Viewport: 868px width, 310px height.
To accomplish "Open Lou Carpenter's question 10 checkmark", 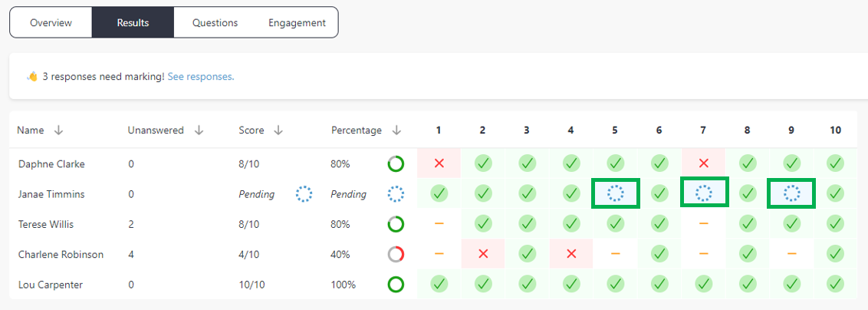I will 835,284.
